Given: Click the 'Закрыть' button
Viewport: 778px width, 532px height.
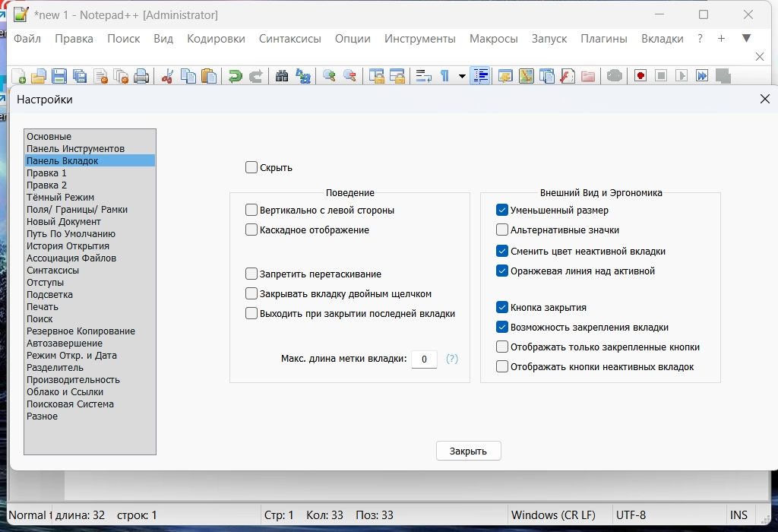Looking at the screenshot, I should pyautogui.click(x=468, y=451).
